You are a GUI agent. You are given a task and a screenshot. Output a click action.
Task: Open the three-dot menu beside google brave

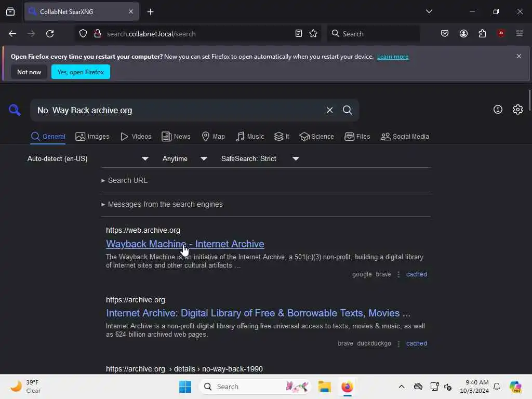click(x=398, y=274)
